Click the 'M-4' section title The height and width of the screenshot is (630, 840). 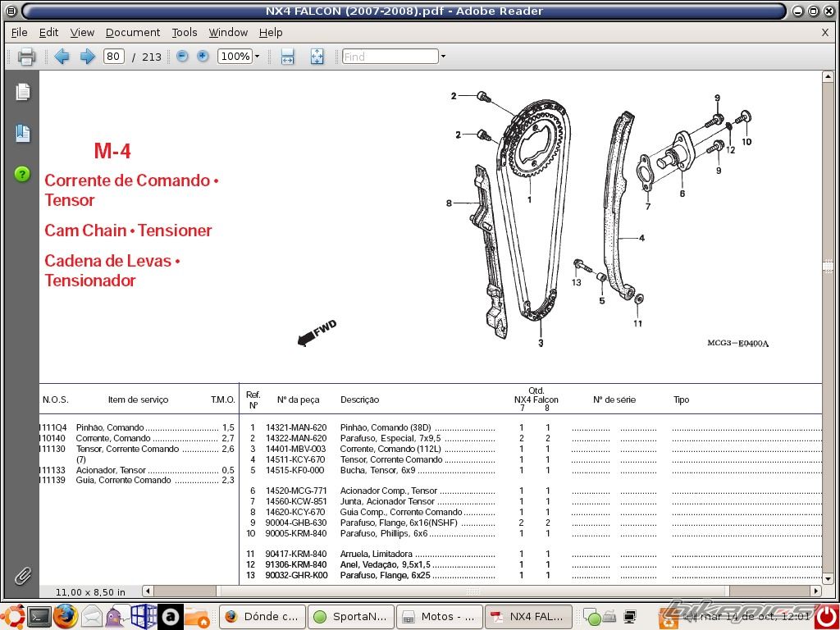pos(112,151)
